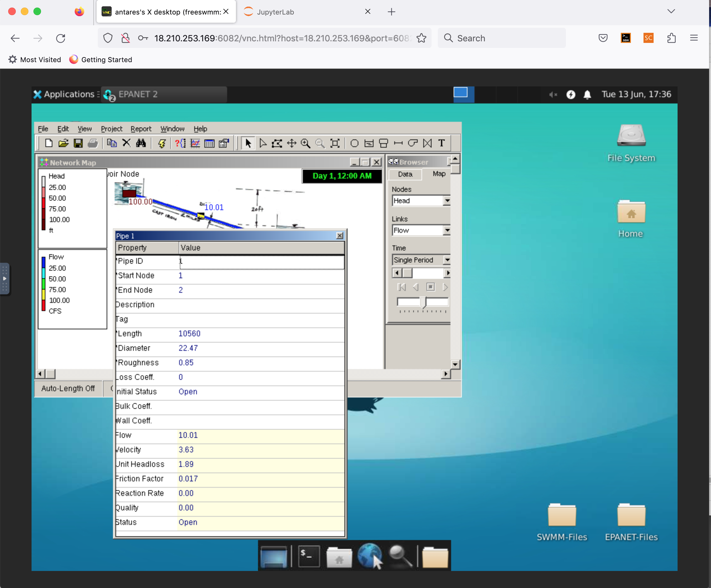Screen dimensions: 711x588
Task: Select the Add Tank tool
Action: coord(384,144)
